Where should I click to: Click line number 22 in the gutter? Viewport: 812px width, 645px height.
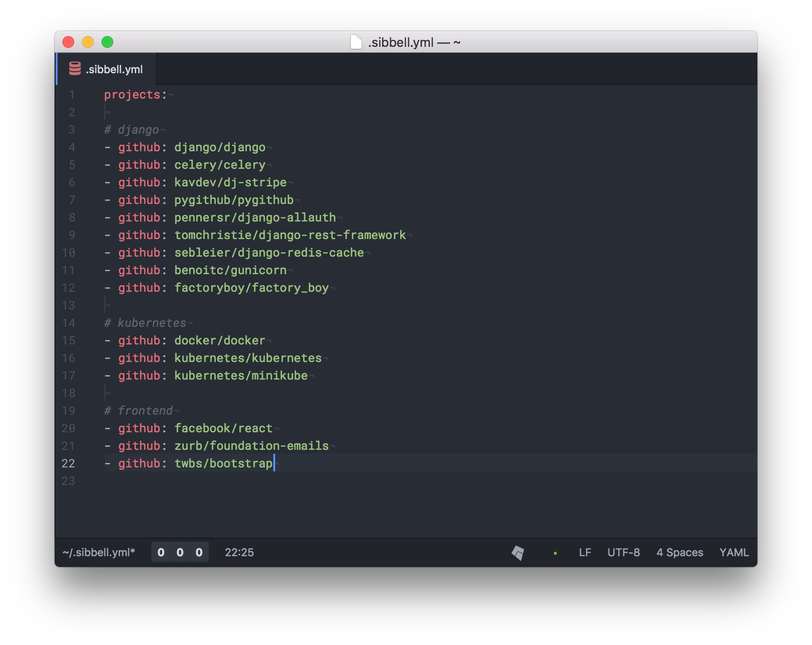click(x=68, y=464)
